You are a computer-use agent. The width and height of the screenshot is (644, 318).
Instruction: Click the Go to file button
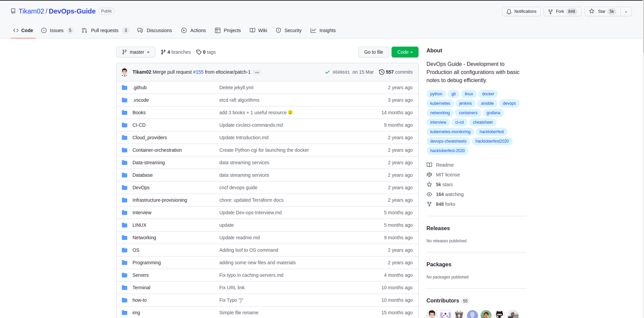(x=374, y=52)
